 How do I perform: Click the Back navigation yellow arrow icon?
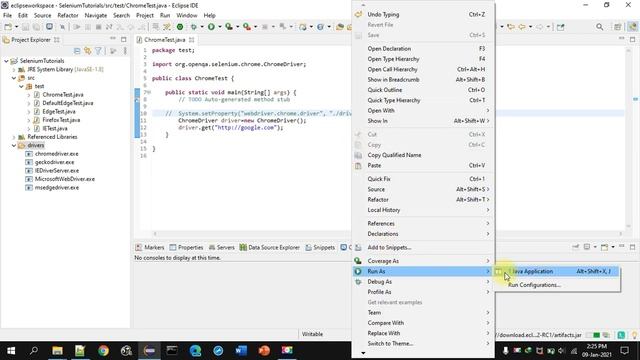pos(522,27)
